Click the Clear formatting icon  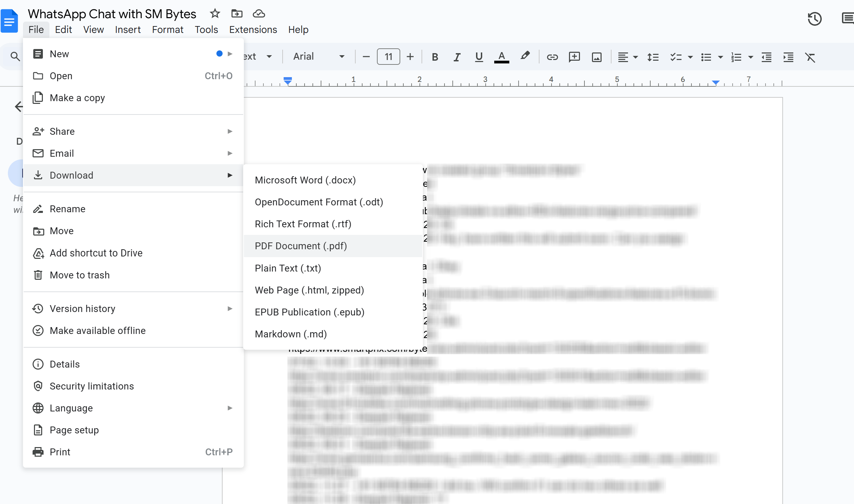pyautogui.click(x=810, y=57)
